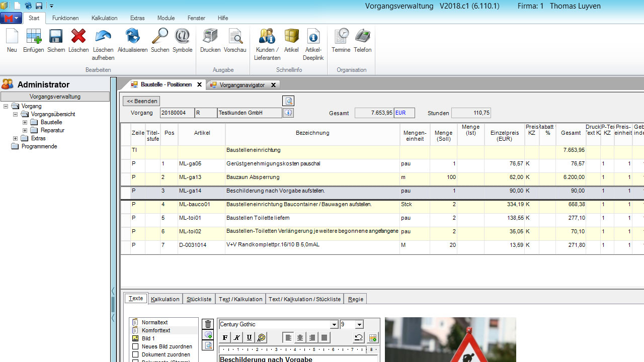
Task: Switch to Stückliste bottom tab
Action: [x=199, y=299]
